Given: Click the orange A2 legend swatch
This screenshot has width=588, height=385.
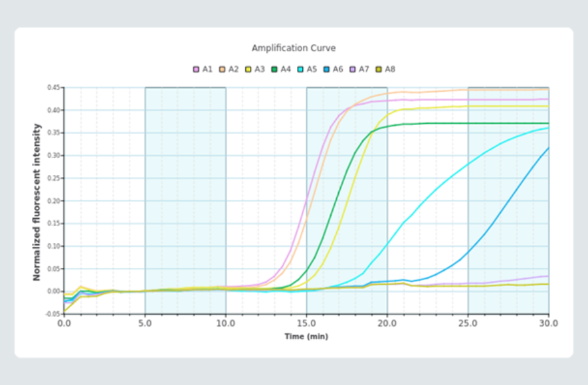Looking at the screenshot, I should pos(222,69).
